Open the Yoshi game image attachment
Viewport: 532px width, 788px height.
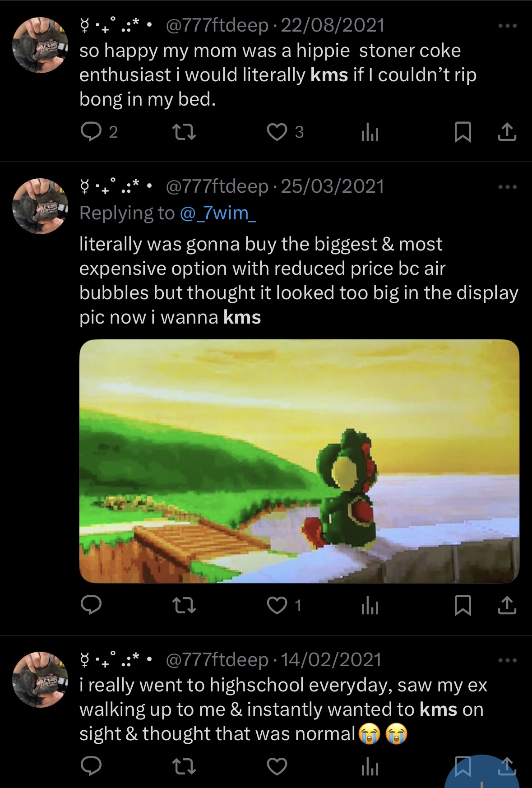pyautogui.click(x=299, y=461)
